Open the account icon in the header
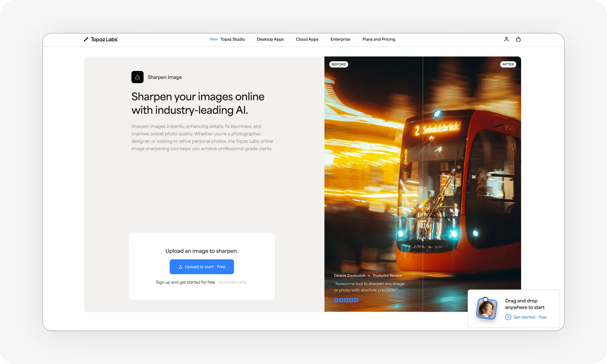Screen dimensions: 607x364 tap(506, 39)
